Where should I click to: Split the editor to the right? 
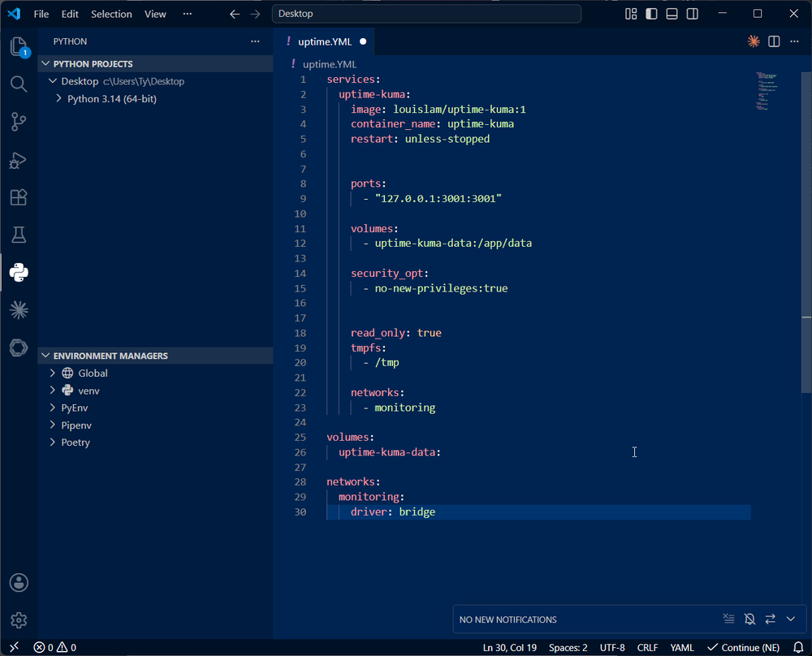coord(774,41)
